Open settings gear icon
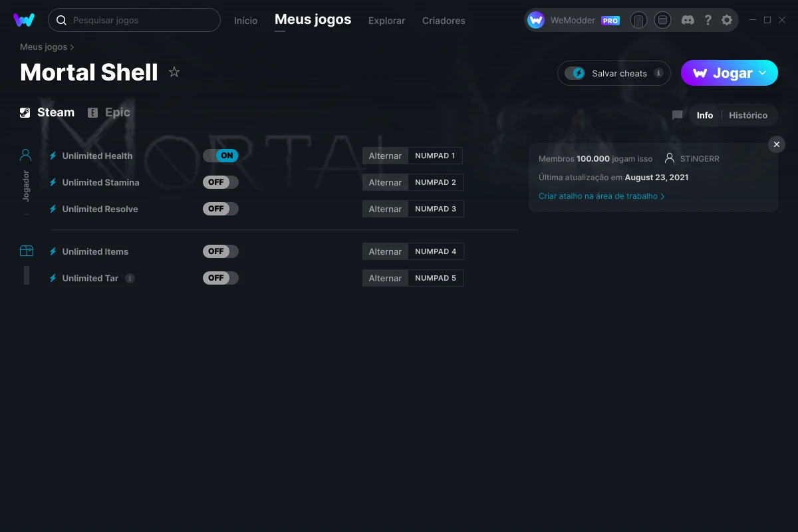The image size is (798, 532). (727, 20)
